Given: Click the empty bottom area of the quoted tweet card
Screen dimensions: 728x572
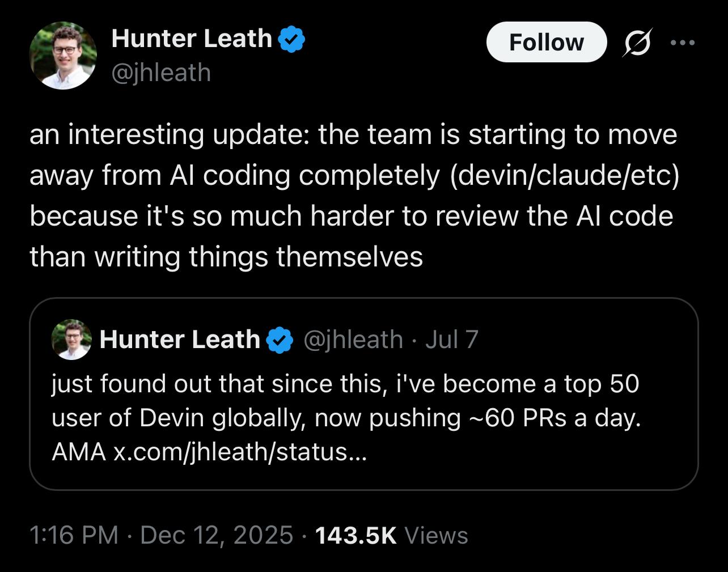Looking at the screenshot, I should 510,473.
